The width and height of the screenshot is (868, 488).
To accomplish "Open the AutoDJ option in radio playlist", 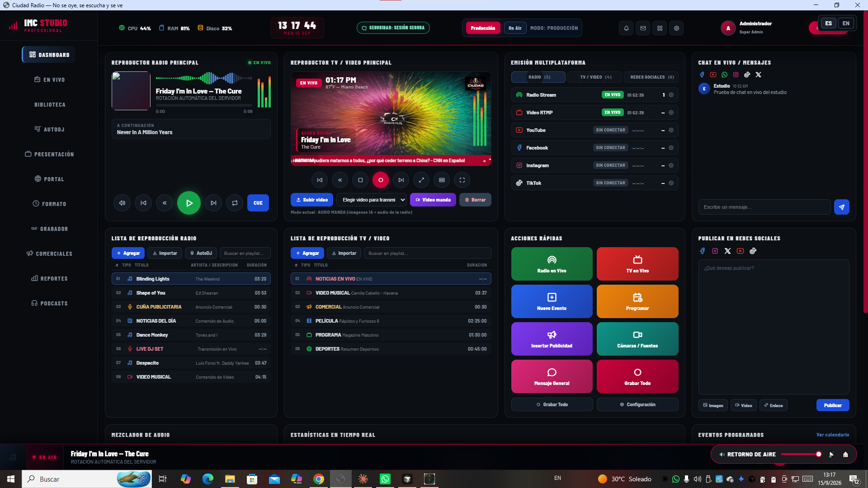I will 201,253.
